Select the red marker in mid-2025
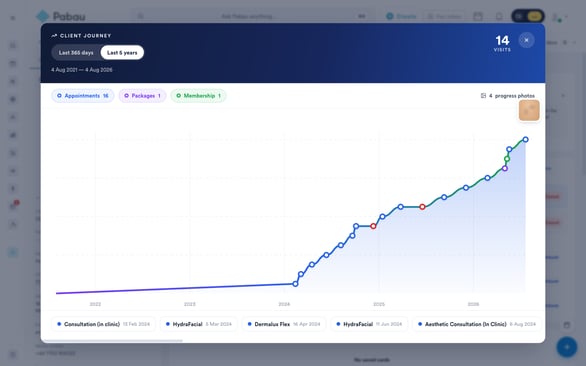 coord(422,207)
